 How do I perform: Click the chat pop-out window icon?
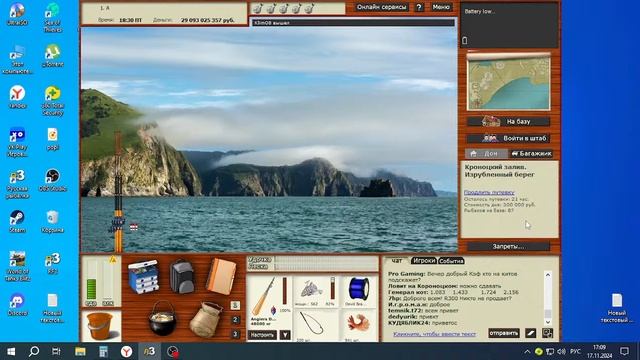[547, 333]
